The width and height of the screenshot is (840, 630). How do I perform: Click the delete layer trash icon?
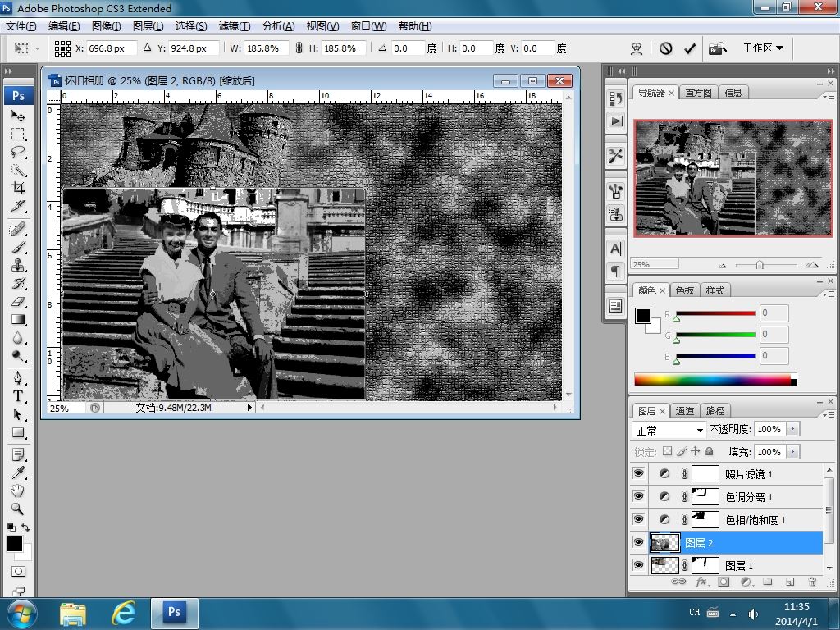(811, 582)
